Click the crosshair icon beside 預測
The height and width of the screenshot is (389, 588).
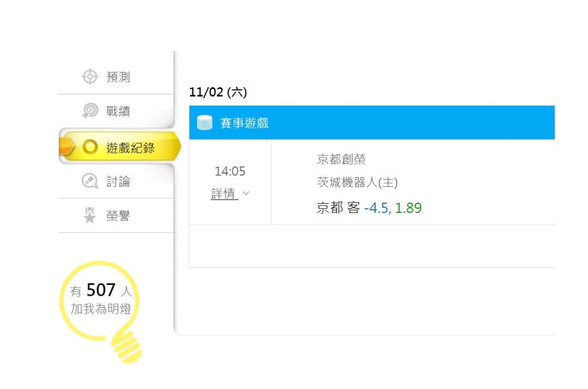pos(90,76)
